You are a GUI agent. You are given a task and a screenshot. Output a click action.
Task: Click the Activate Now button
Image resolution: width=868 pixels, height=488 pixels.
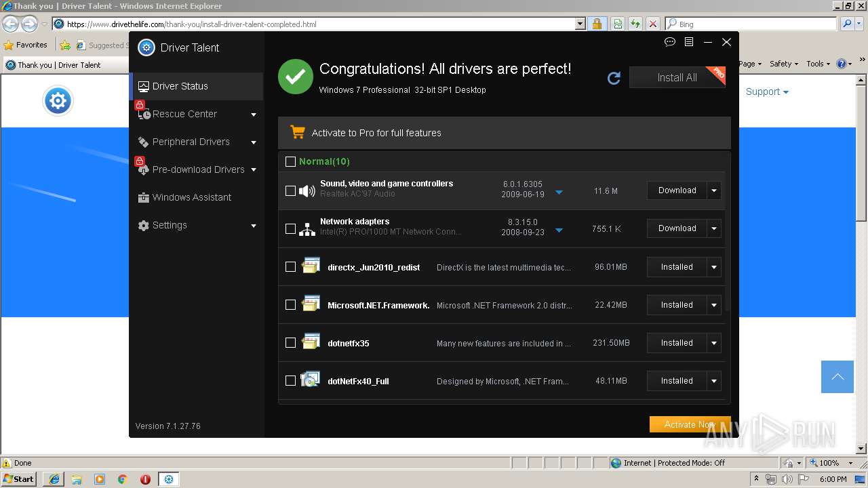(690, 424)
